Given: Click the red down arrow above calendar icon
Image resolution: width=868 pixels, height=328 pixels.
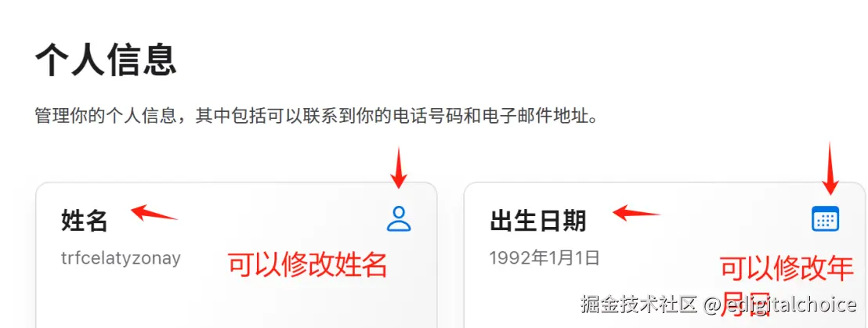Looking at the screenshot, I should [x=830, y=168].
